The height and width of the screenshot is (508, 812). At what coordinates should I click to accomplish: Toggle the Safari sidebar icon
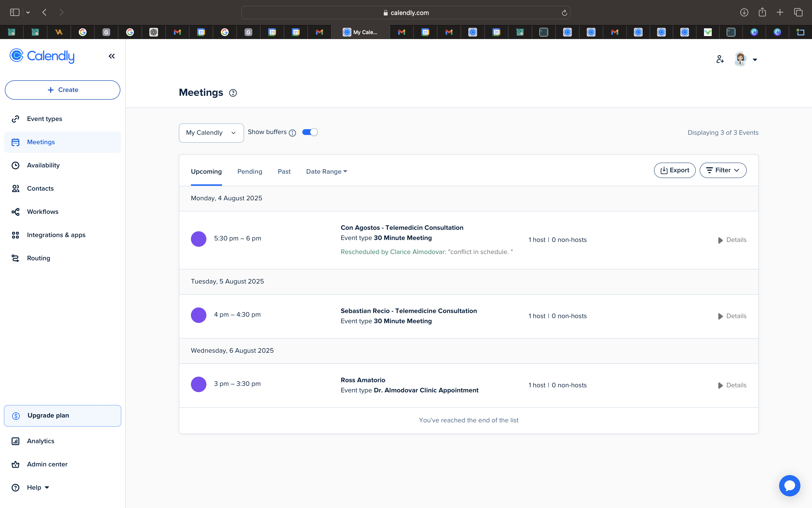point(15,12)
